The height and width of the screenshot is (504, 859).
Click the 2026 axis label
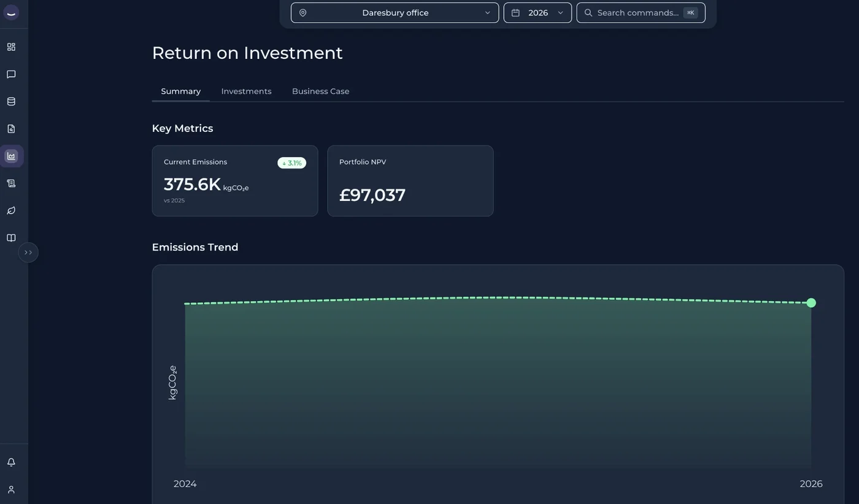811,484
